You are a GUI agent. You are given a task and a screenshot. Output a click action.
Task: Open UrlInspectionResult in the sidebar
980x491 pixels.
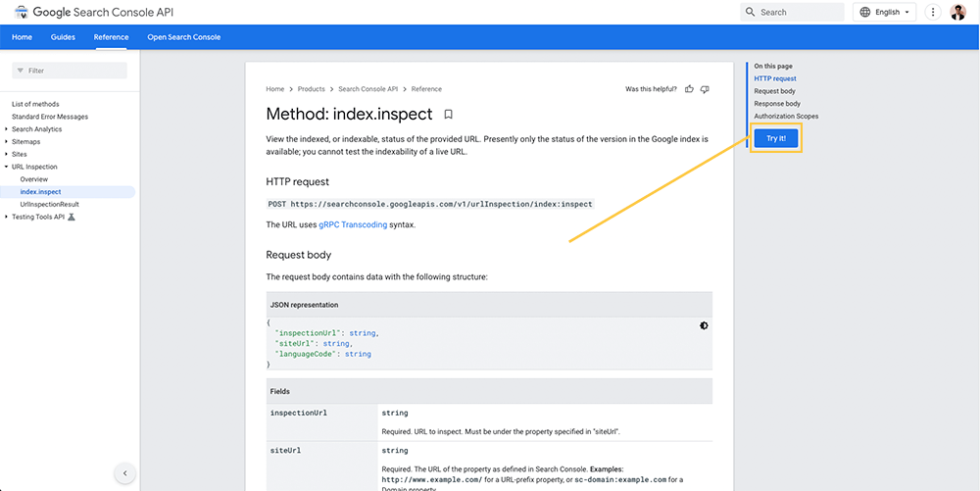tap(49, 204)
